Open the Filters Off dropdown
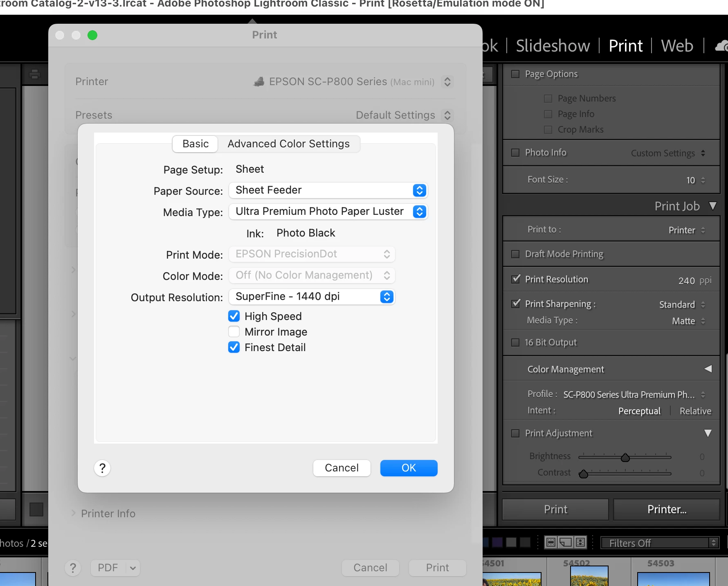The image size is (728, 586). [659, 543]
